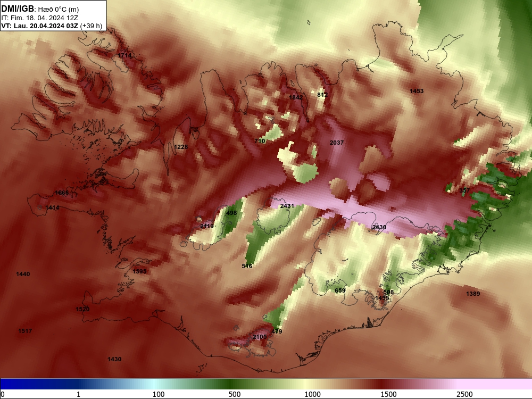532x399 pixels.
Task: Click the map value 2105
Action: 260,337
